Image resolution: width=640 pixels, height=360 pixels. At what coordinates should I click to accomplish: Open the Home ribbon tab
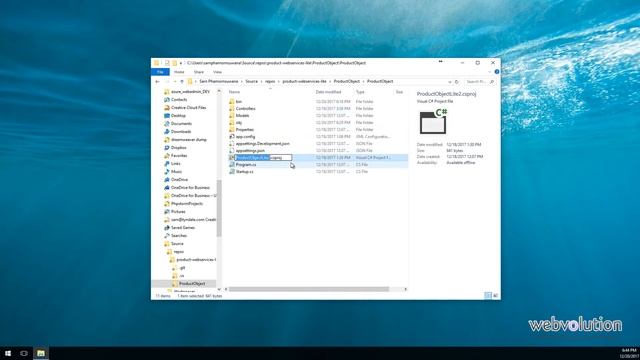(x=179, y=72)
